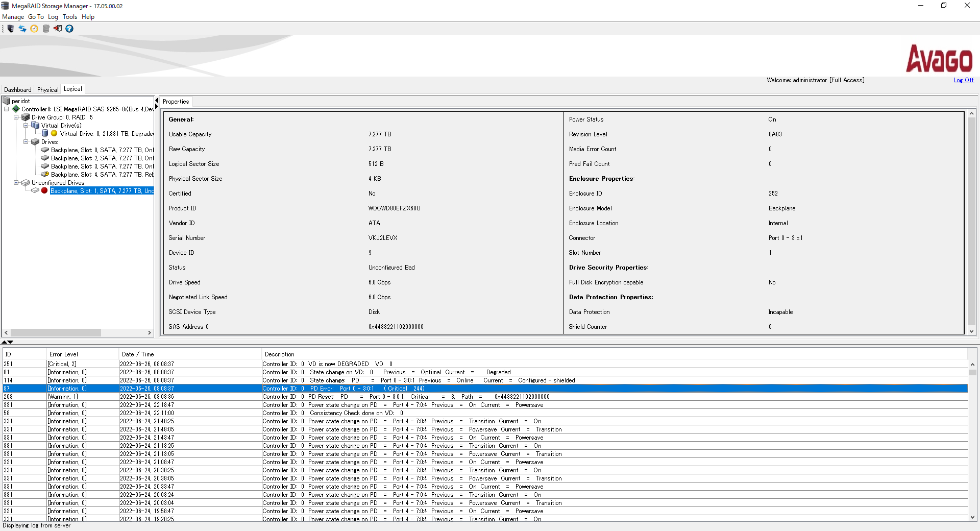The image size is (980, 531).
Task: Click the Unconfigured Drives group icon
Action: pos(26,183)
